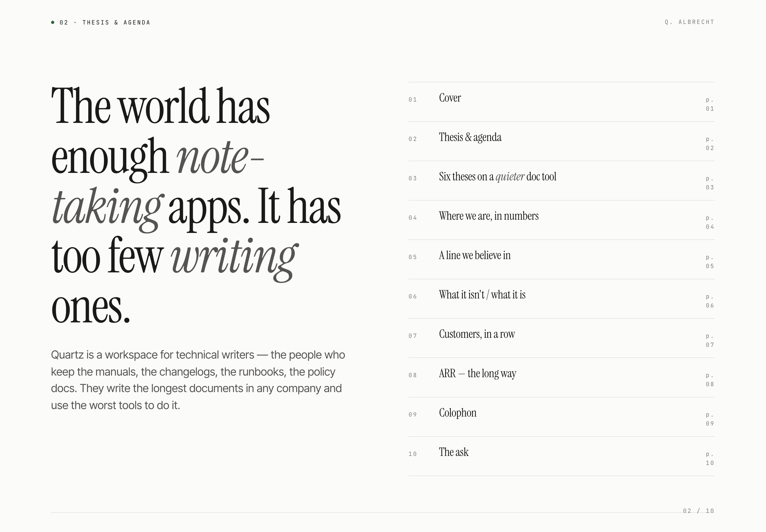Click the paragraph starting 'Quartz is a workspace'
The image size is (766, 532).
(x=198, y=380)
